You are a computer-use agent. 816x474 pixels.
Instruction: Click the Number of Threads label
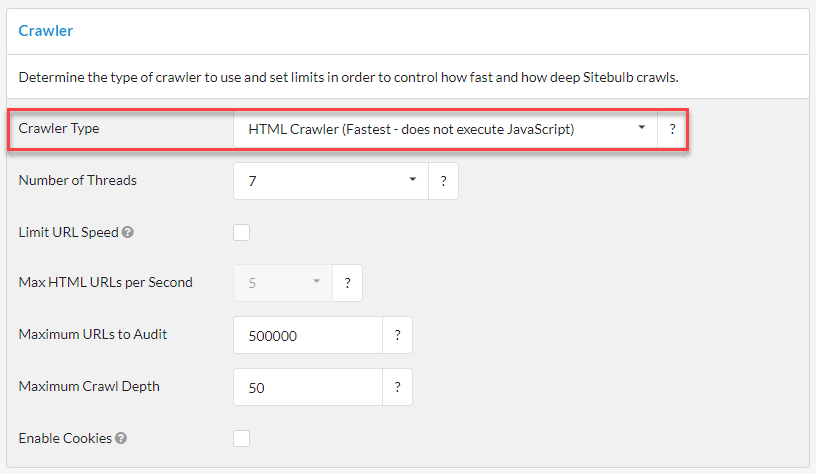pos(78,181)
